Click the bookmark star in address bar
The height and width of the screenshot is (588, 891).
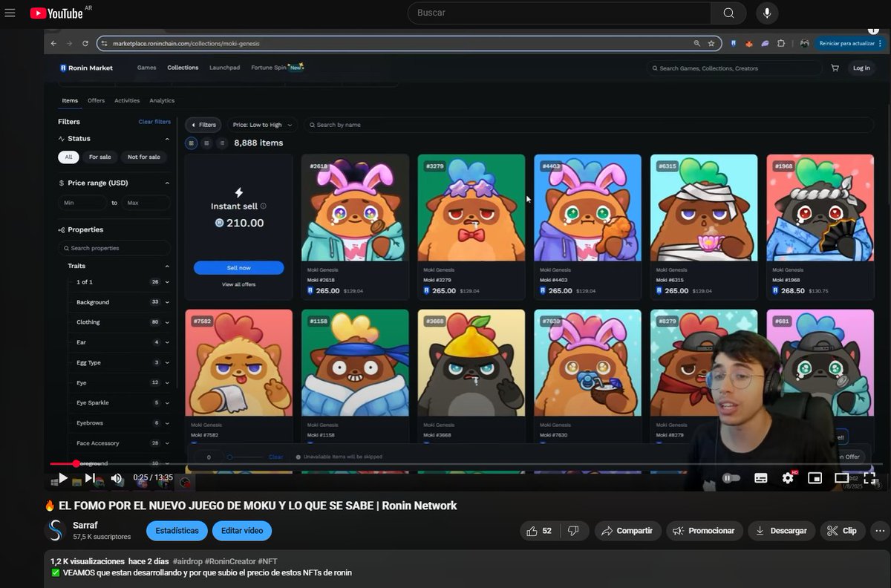(x=711, y=43)
